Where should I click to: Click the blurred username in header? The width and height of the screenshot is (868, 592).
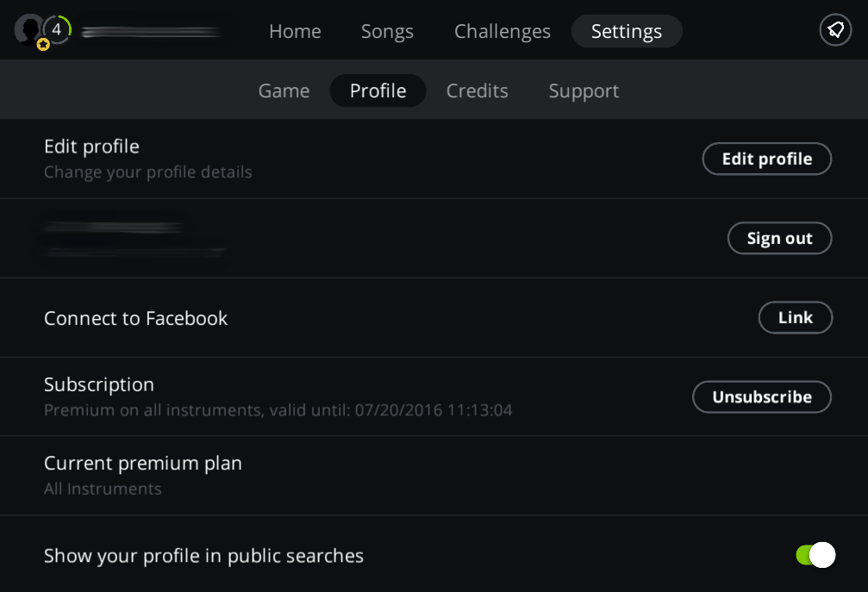[151, 32]
